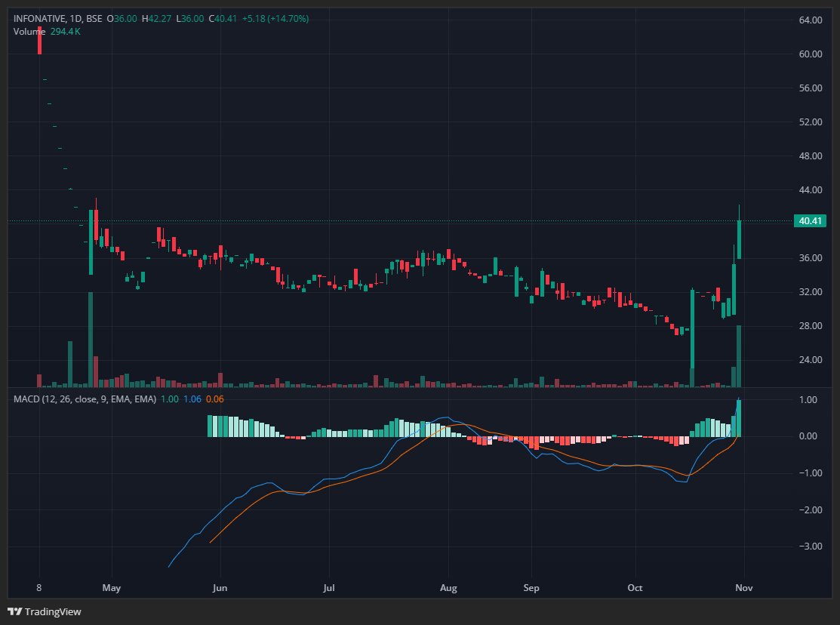Click the MACD axis label −3.00
840x625 pixels.
click(810, 546)
